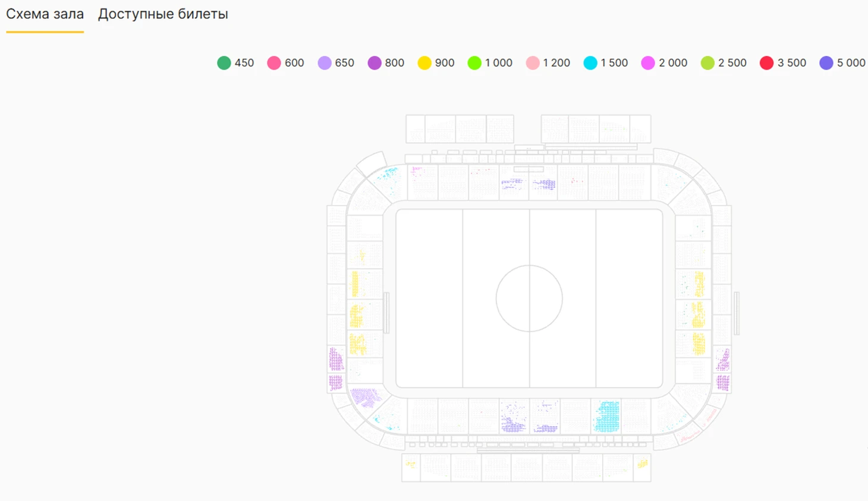
Task: Select the violet 5 000 price swatch
Action: pyautogui.click(x=826, y=63)
